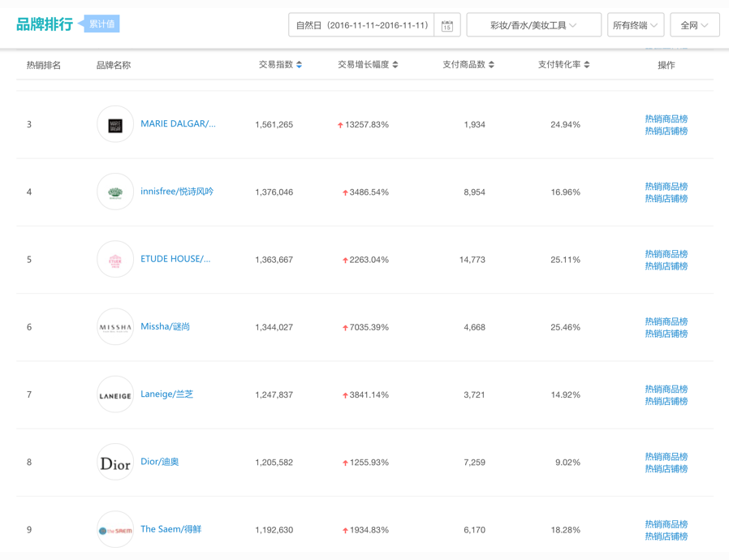Screen dimensions: 729x560
Task: Click the Missha brand logo
Action: (115, 327)
